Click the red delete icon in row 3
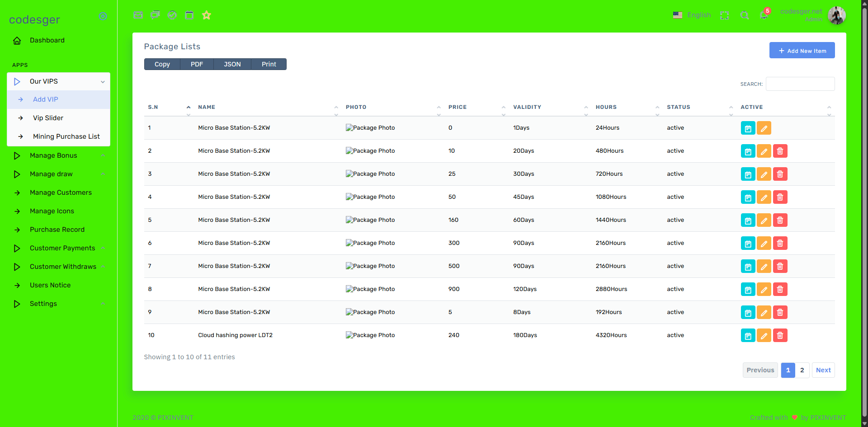868x427 pixels. pyautogui.click(x=780, y=174)
